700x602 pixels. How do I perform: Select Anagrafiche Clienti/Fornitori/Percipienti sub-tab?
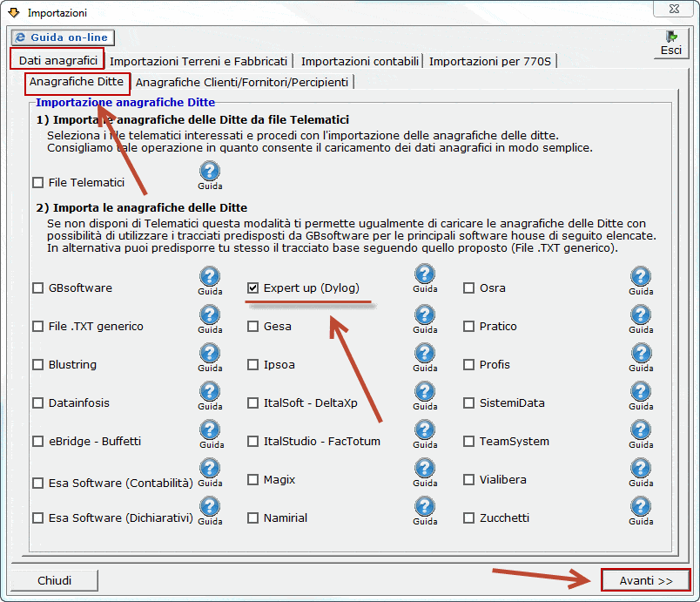coord(242,82)
